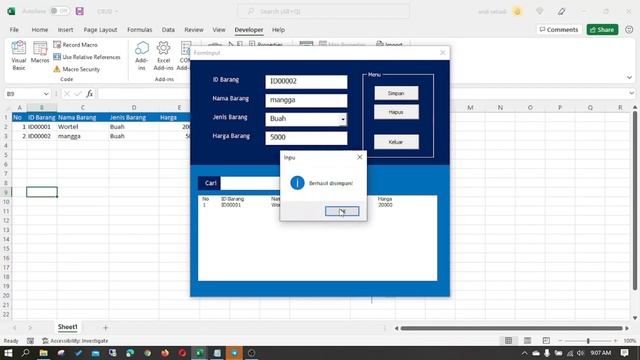Image resolution: width=640 pixels, height=360 pixels.
Task: Switch to Page Layout view in status bar
Action: pyautogui.click(x=527, y=340)
